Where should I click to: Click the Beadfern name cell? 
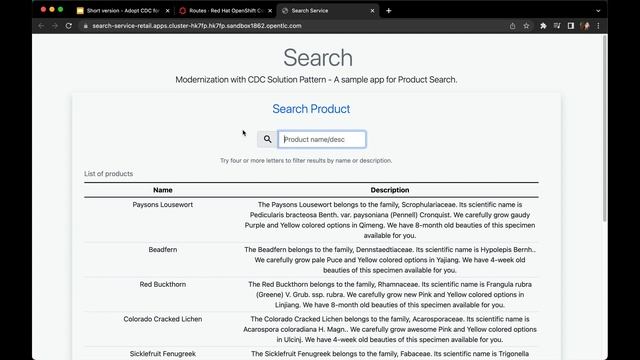162,249
